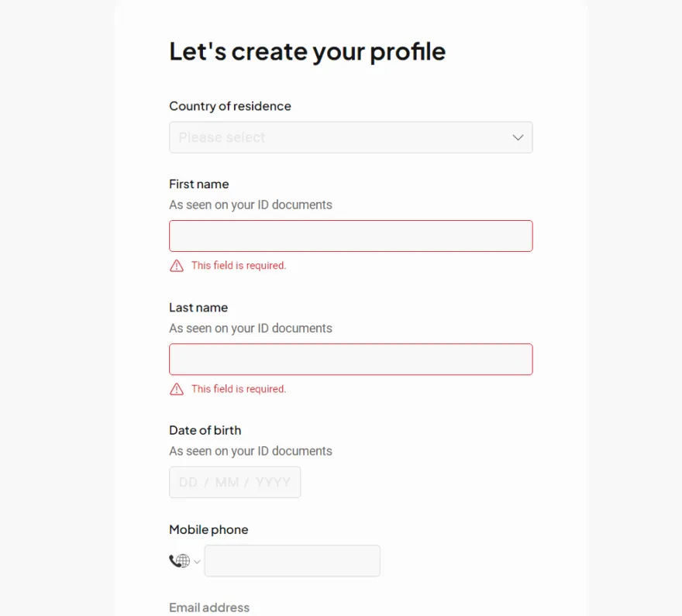
Task: Click the Date of birth label
Action: [x=205, y=430]
